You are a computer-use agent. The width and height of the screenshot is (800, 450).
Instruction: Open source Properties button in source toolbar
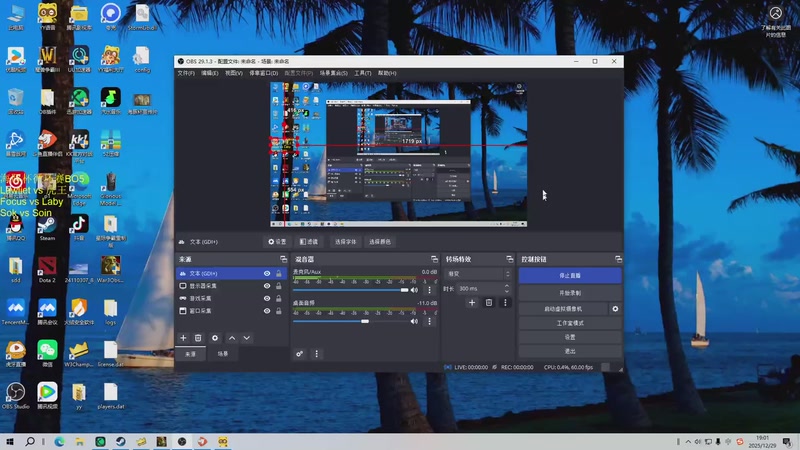pos(277,242)
